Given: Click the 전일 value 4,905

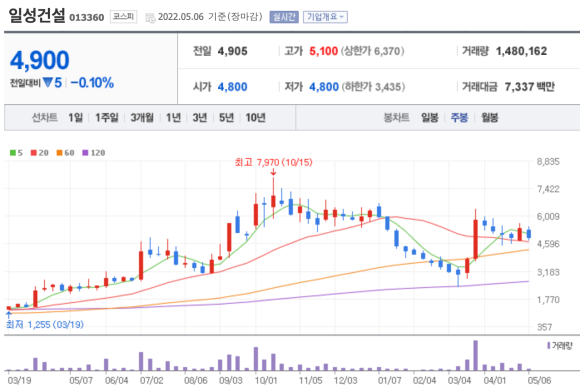Looking at the screenshot, I should click(233, 51).
